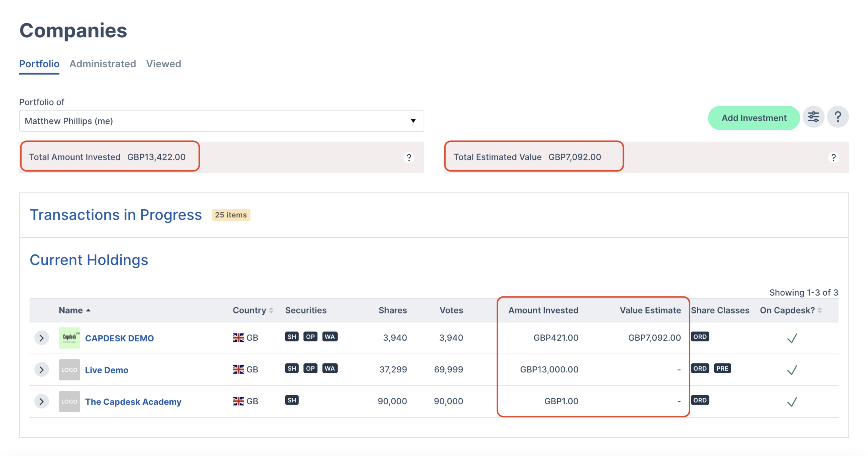
Task: Click the Share Classes column header
Action: pyautogui.click(x=720, y=310)
